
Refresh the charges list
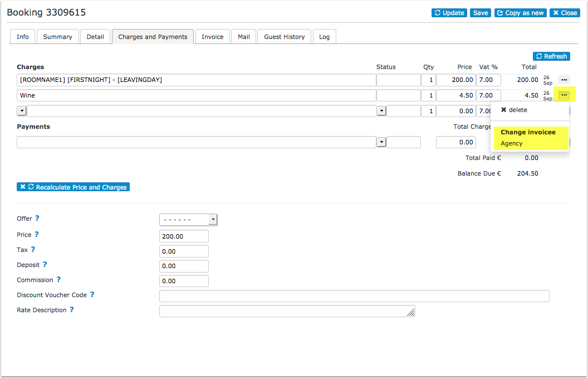click(x=551, y=56)
